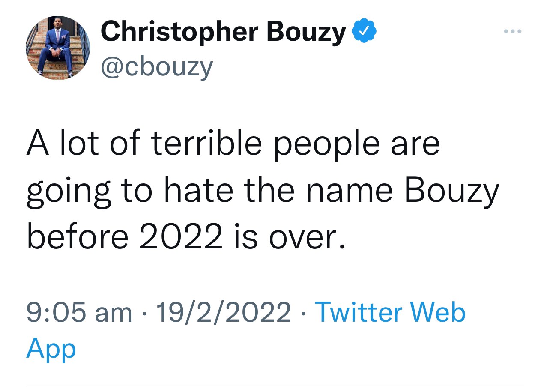Click the blue verified badge
The image size is (550, 392).
[x=364, y=31]
